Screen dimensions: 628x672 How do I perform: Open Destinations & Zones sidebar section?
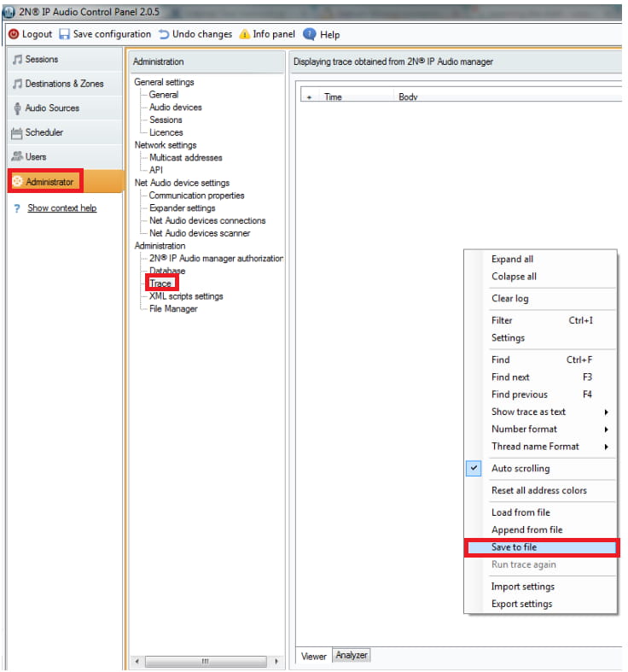[x=66, y=84]
